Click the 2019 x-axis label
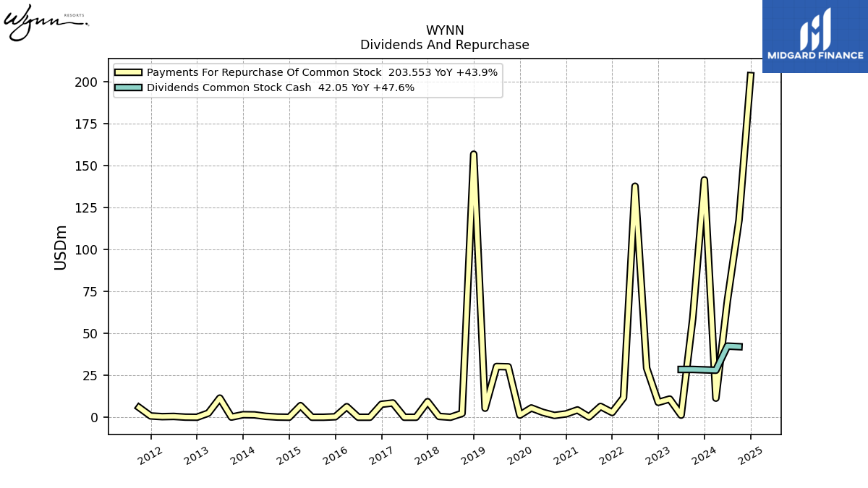The width and height of the screenshot is (868, 488). [x=472, y=455]
